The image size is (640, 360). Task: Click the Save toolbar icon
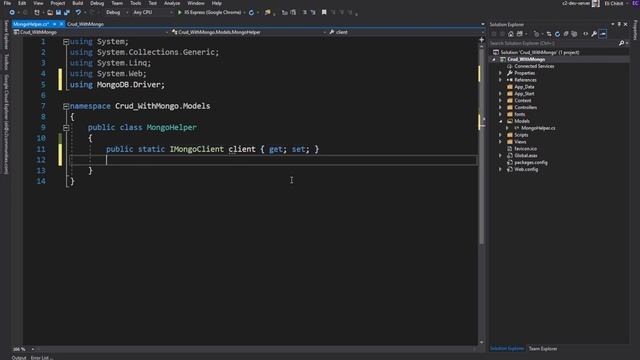click(x=58, y=13)
